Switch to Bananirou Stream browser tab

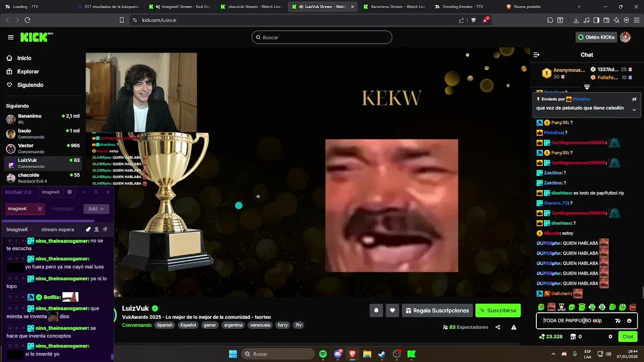tap(394, 7)
